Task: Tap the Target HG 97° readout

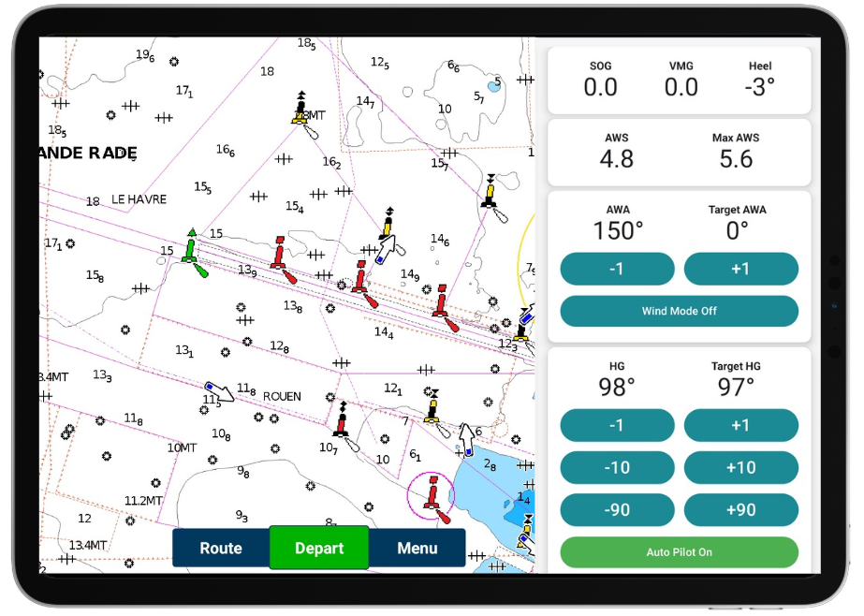Action: [x=736, y=387]
